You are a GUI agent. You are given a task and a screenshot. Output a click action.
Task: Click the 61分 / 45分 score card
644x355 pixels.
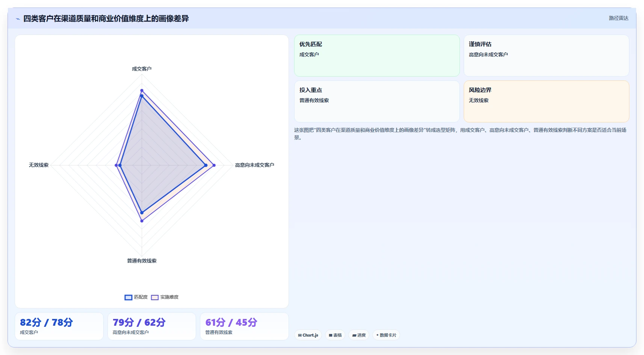[244, 326]
